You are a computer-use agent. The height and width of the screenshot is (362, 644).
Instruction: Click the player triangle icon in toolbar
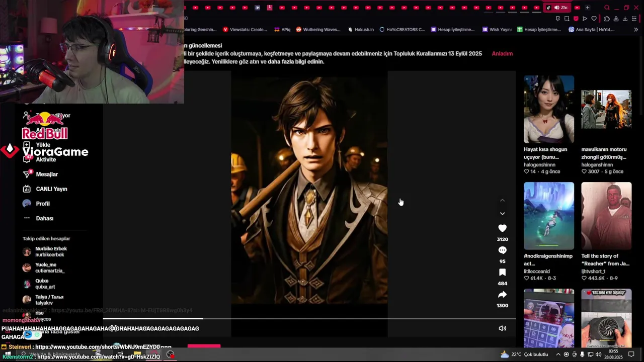585,19
